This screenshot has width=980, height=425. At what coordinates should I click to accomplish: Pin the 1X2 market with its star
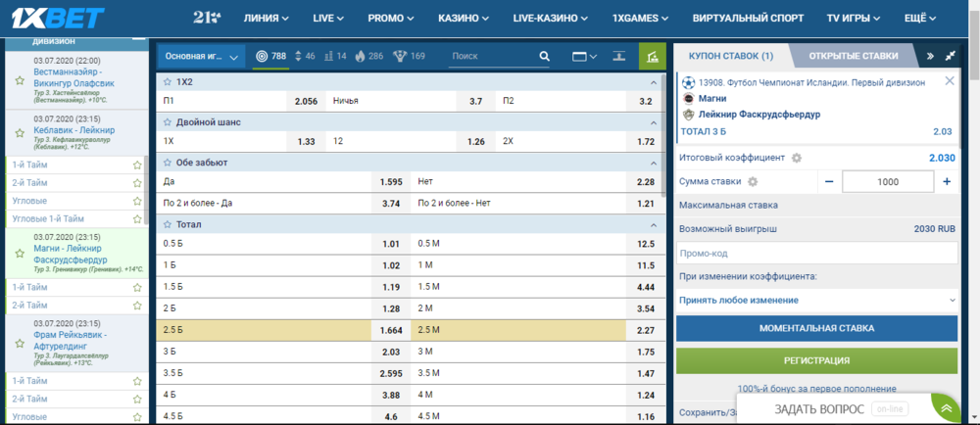168,81
